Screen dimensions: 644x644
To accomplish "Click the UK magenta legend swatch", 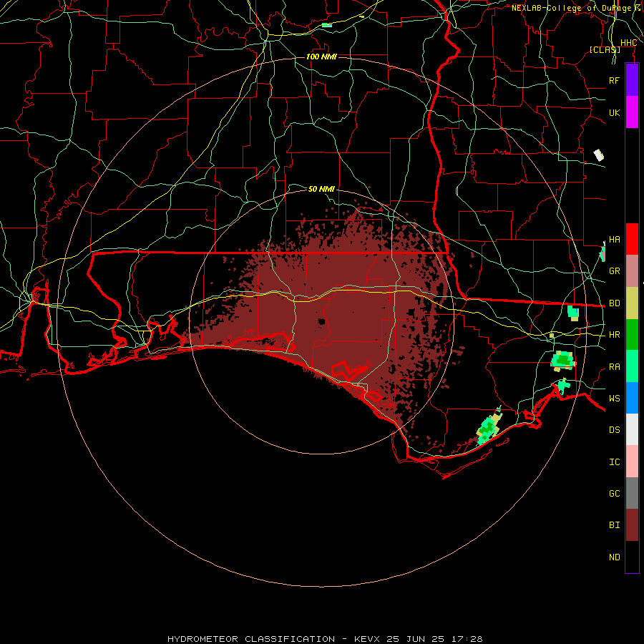I will pos(632,112).
